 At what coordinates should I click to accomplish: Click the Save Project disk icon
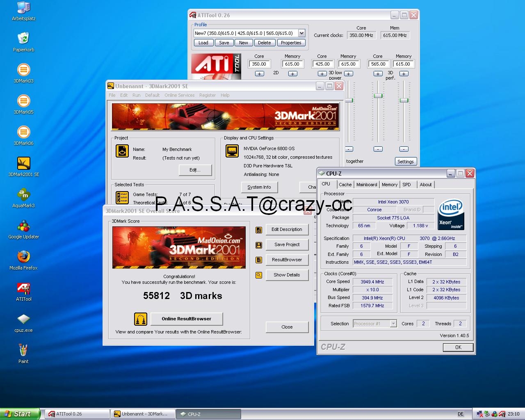(x=259, y=245)
